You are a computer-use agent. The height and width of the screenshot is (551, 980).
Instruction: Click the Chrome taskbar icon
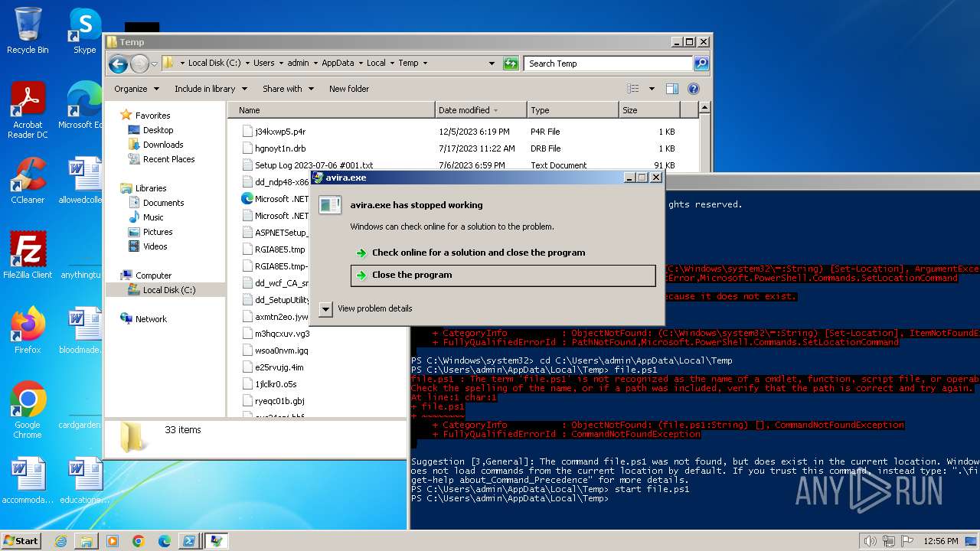[x=139, y=541]
